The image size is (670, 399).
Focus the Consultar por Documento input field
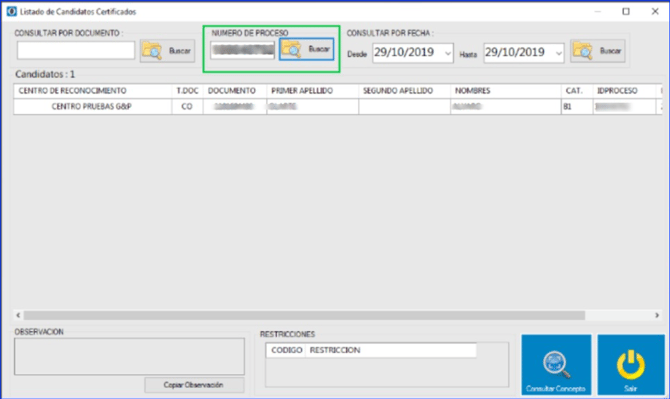click(76, 50)
